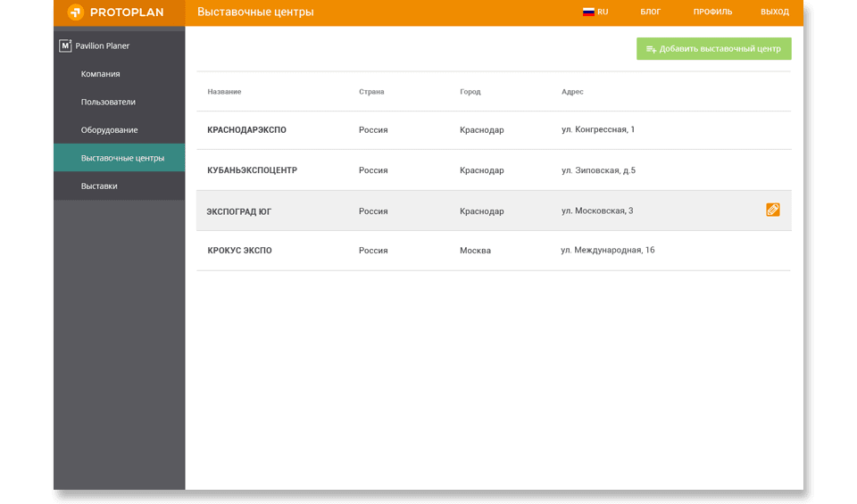Open Оборудование in the sidebar
Viewport: 857px width, 504px height.
(x=119, y=130)
